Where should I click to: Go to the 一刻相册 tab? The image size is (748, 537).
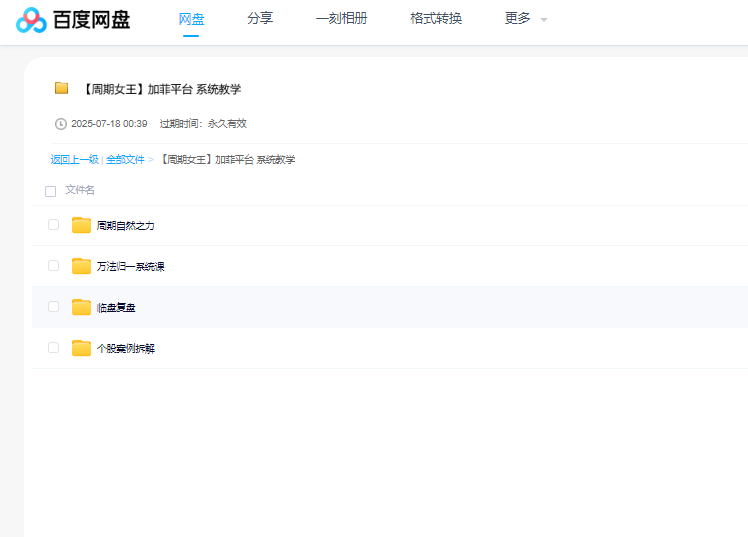click(x=341, y=19)
